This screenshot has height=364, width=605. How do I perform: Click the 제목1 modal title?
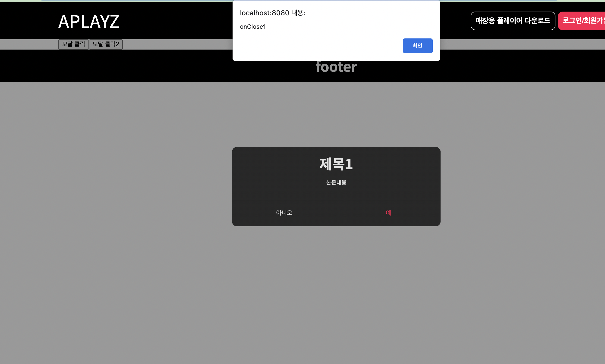336,164
